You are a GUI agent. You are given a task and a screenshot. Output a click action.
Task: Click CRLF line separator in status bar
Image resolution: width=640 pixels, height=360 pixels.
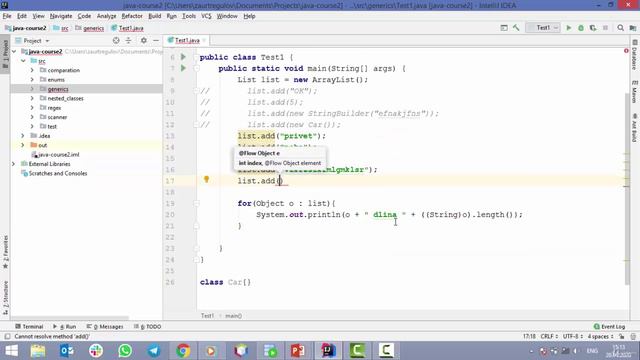pos(549,337)
